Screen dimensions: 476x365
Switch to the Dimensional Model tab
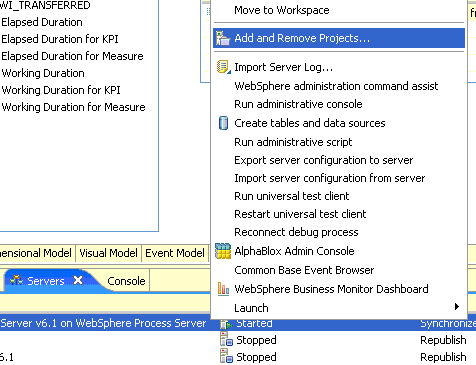[36, 253]
